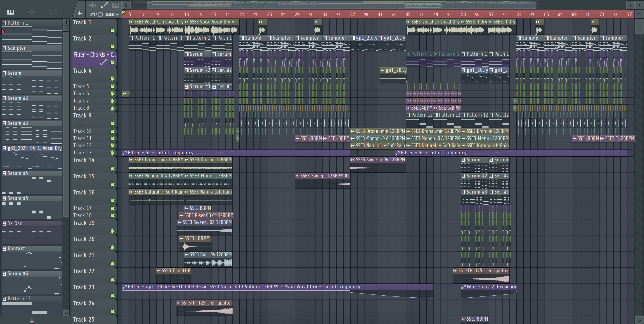This screenshot has height=324, width=644.
Task: Mute Track 1 with its green LED
Action: 112,30
